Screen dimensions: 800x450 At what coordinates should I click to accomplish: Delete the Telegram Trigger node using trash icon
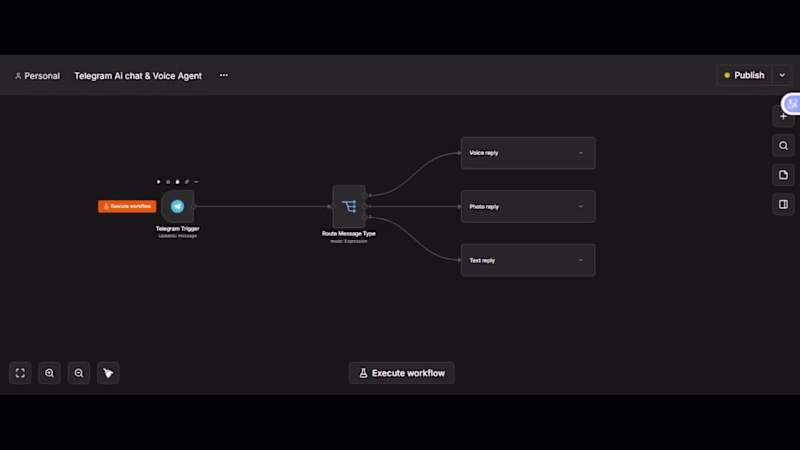point(178,182)
